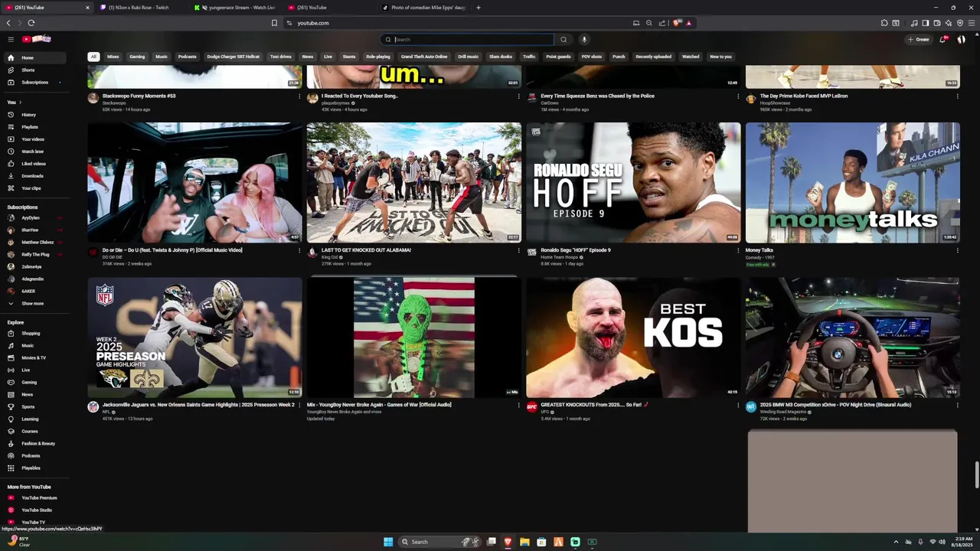Open Brave main menu
Screen dimensions: 980x551
coord(972,23)
